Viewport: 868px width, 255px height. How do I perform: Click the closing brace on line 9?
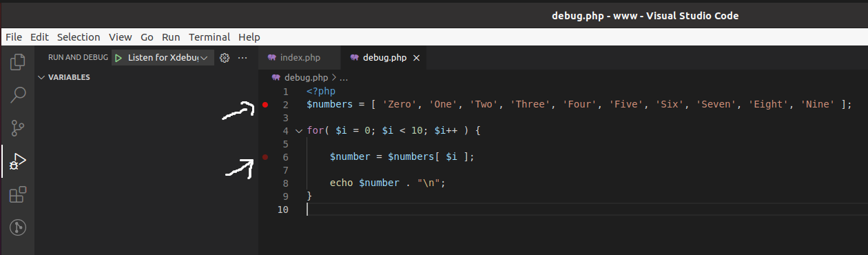309,196
